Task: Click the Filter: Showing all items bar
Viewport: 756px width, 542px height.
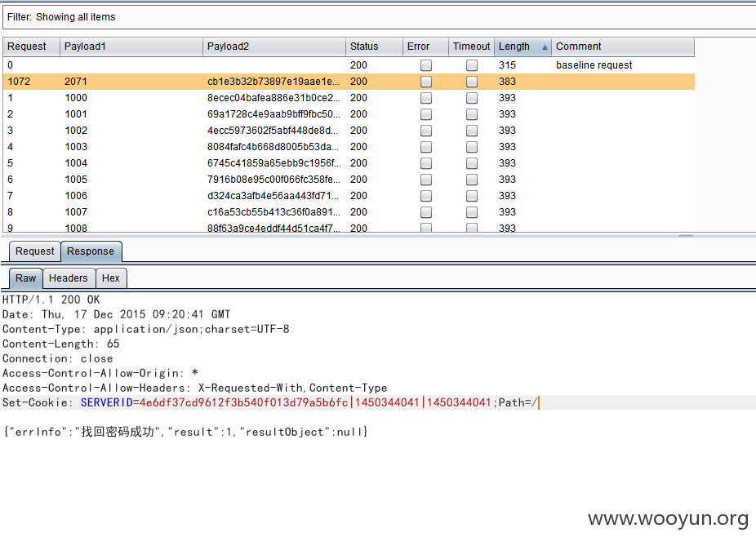Action: pos(379,17)
